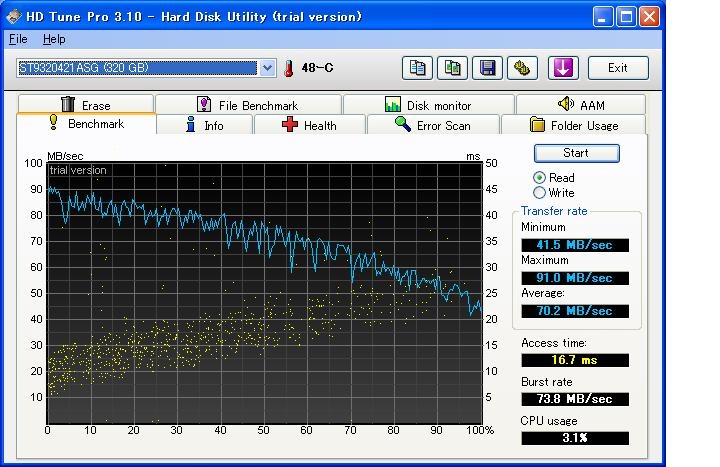Screen dimensions: 720x467
Task: Switch to the Error Scan tab
Action: pos(432,126)
